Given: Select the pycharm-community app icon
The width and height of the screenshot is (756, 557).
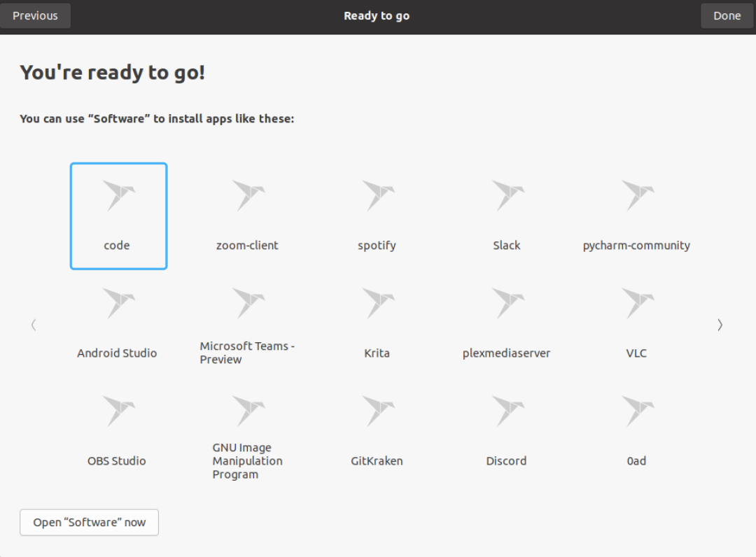Looking at the screenshot, I should click(638, 196).
